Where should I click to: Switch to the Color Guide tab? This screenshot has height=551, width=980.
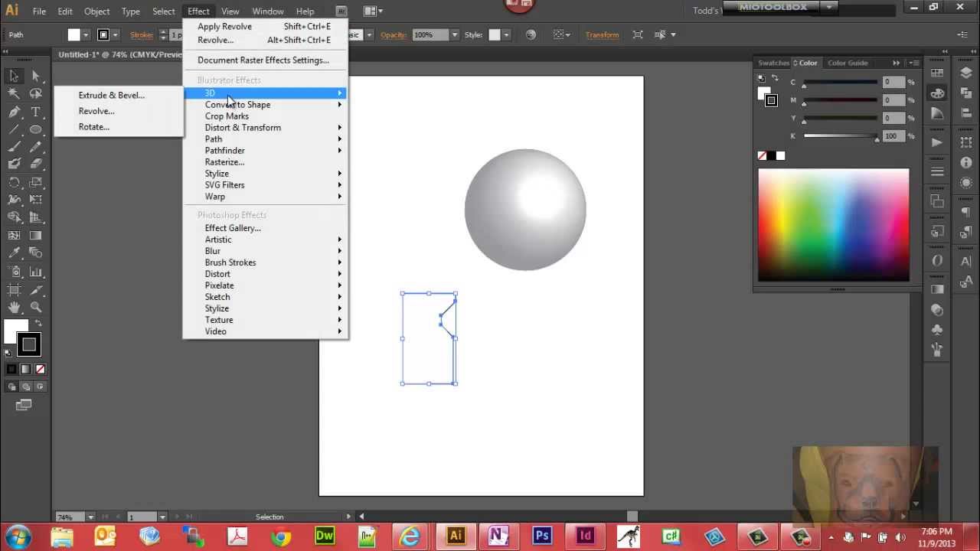tap(848, 63)
